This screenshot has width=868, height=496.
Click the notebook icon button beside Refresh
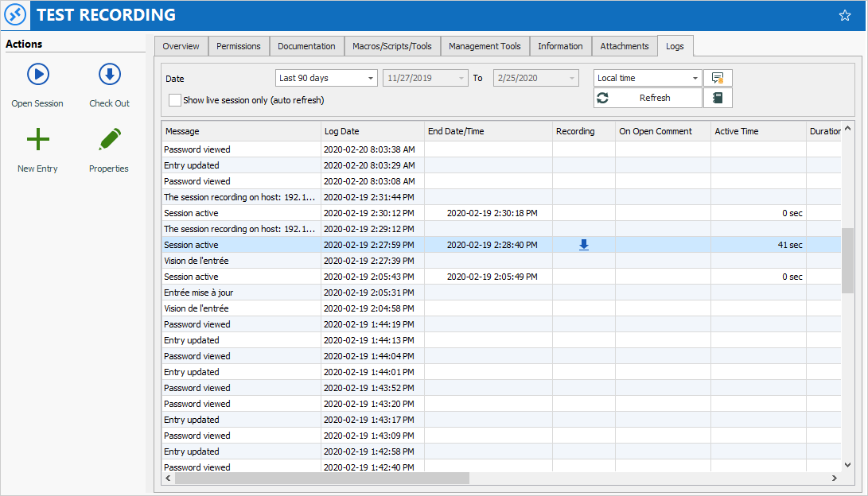(x=718, y=98)
